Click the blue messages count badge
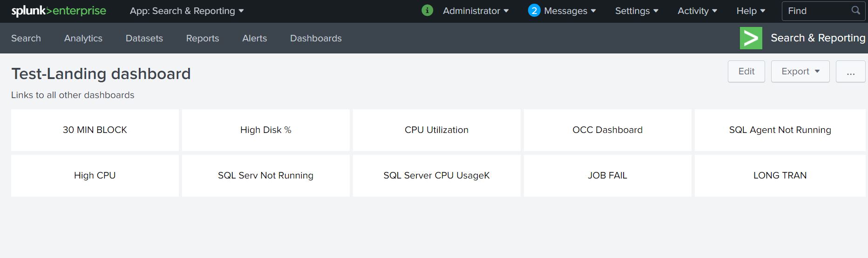Viewport: 868px width, 258px height. click(534, 10)
